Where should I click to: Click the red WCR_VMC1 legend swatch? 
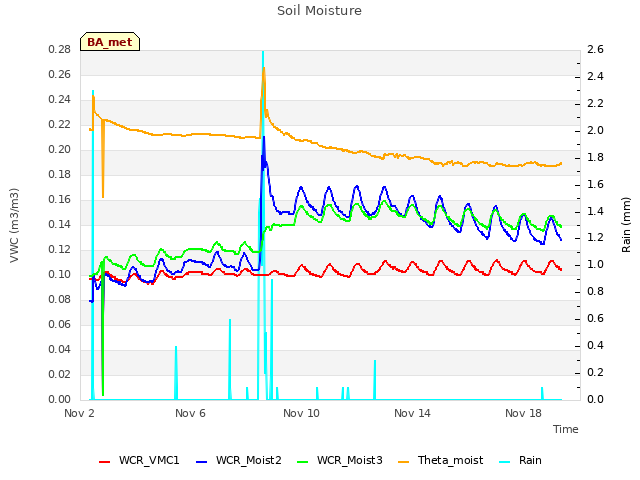pyautogui.click(x=104, y=462)
